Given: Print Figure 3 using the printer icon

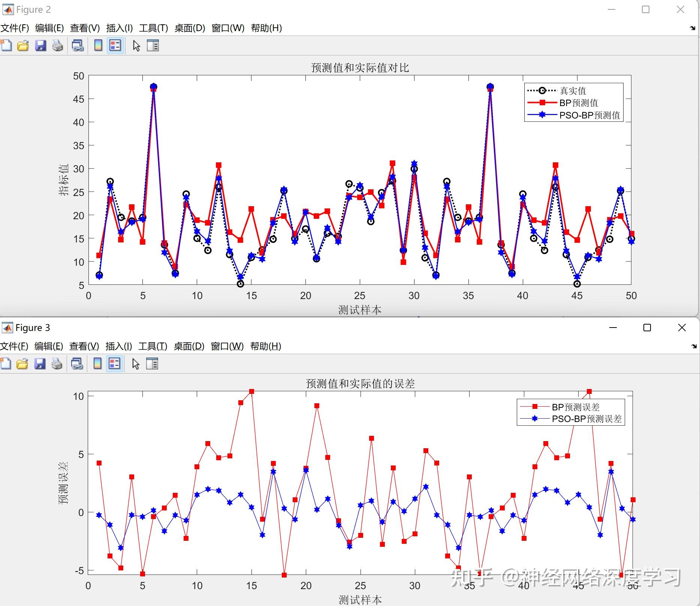Looking at the screenshot, I should (x=57, y=364).
